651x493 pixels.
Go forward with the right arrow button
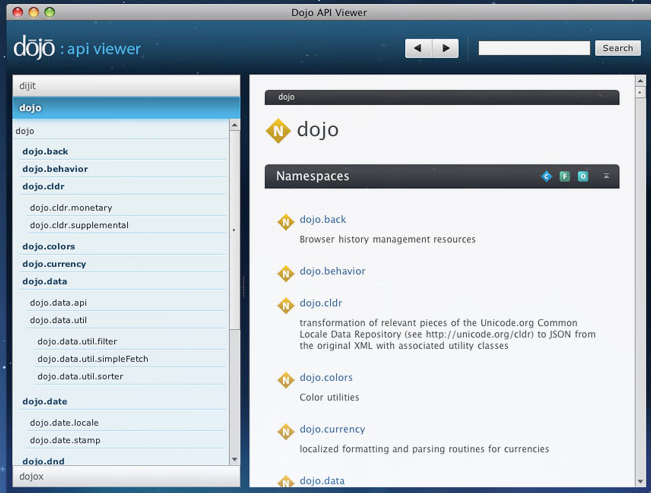click(445, 48)
